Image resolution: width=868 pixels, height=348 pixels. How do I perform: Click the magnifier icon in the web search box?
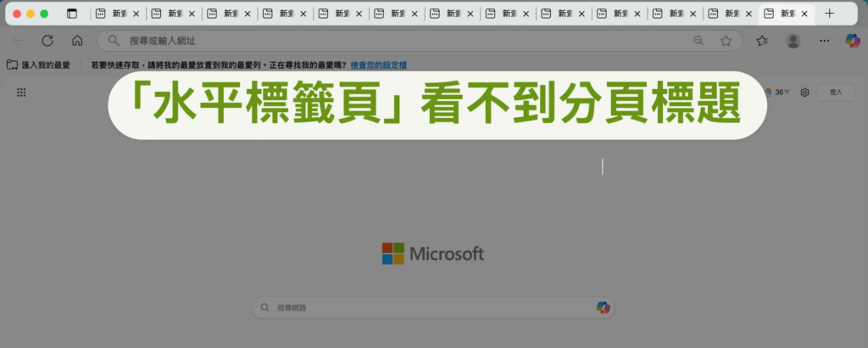265,307
